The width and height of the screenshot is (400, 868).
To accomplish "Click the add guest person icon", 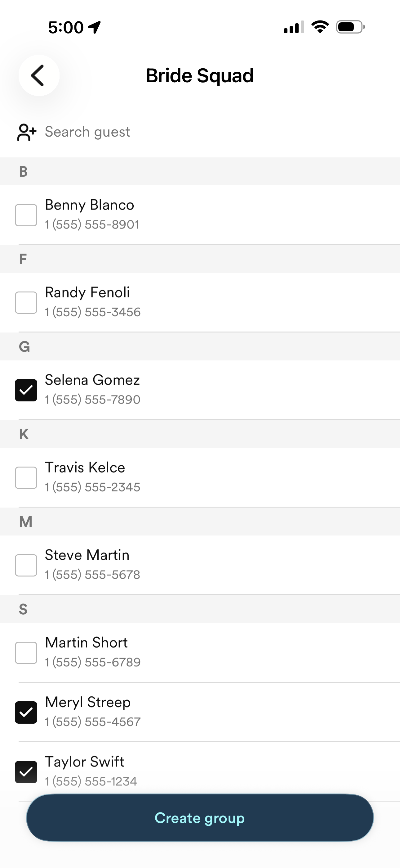I will (27, 132).
